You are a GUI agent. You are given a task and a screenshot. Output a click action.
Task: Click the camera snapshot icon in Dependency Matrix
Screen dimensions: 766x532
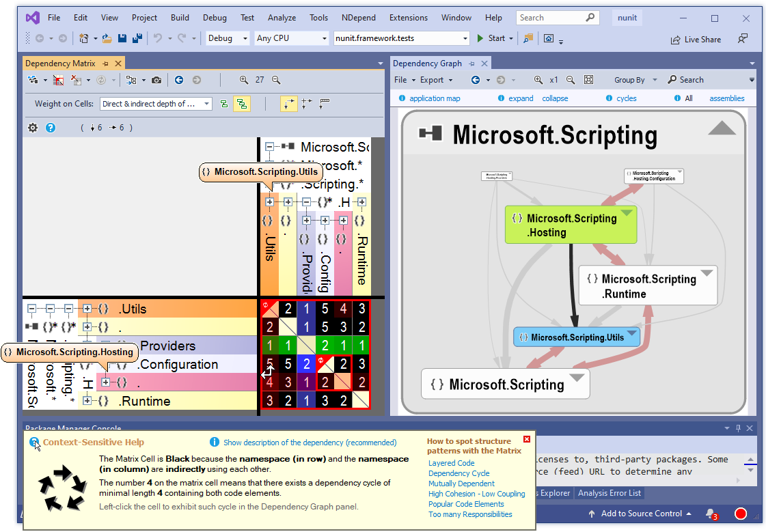[x=156, y=80]
